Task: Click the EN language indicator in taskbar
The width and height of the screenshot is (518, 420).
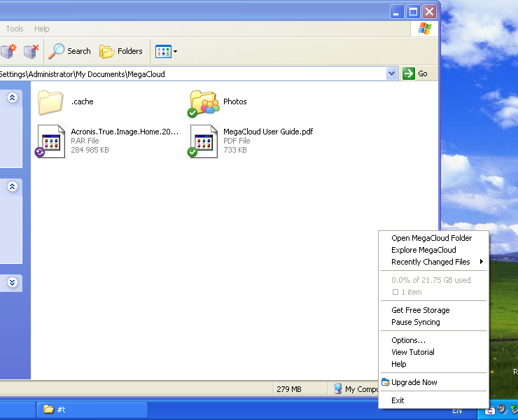Action: [457, 411]
